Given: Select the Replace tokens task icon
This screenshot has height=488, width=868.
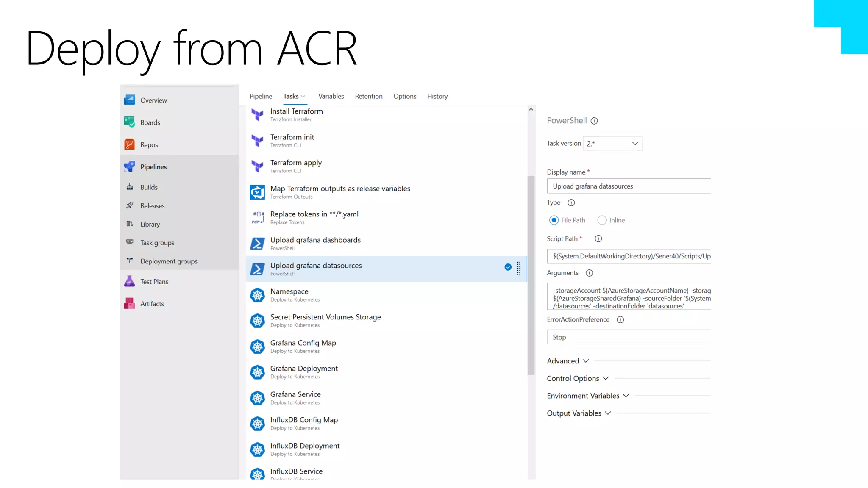Looking at the screenshot, I should (x=257, y=218).
